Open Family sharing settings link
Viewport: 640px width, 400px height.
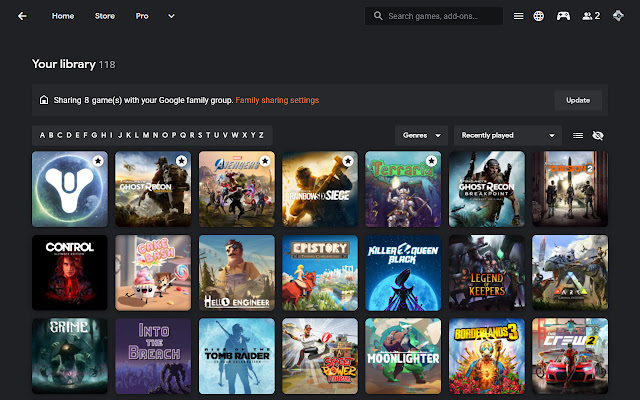tap(277, 100)
